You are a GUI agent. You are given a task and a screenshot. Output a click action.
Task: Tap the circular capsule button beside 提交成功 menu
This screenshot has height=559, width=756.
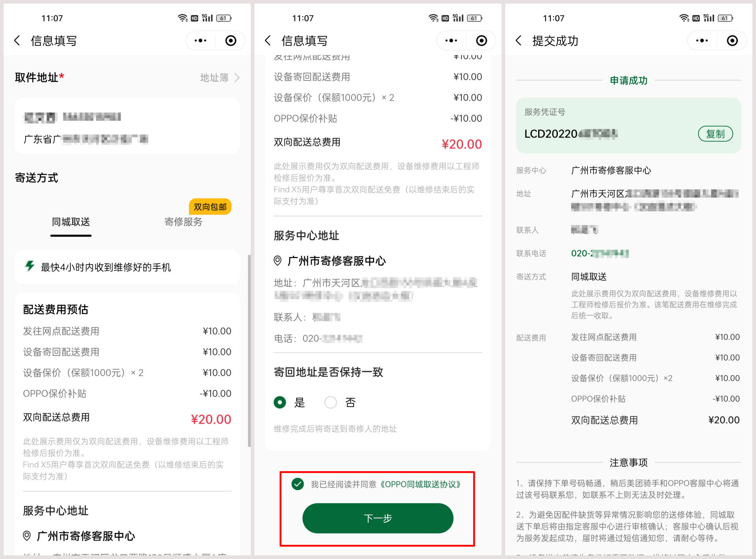pyautogui.click(x=732, y=41)
